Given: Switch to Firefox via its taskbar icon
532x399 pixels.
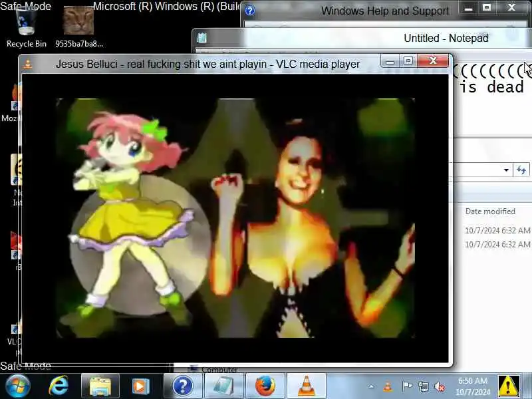Looking at the screenshot, I should (265, 386).
